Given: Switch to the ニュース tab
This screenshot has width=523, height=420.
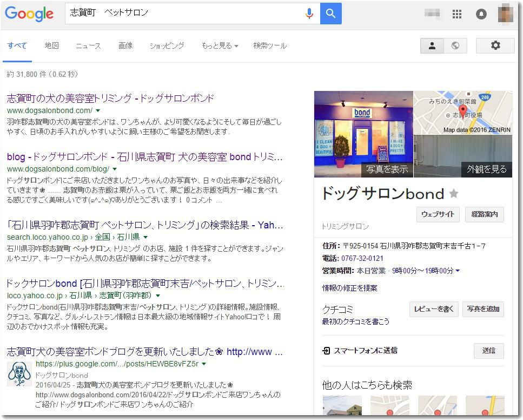Looking at the screenshot, I should [88, 46].
